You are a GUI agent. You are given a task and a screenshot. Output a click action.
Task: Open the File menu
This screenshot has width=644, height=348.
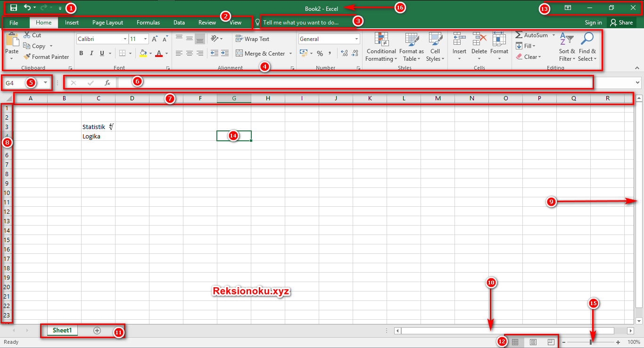(x=14, y=22)
